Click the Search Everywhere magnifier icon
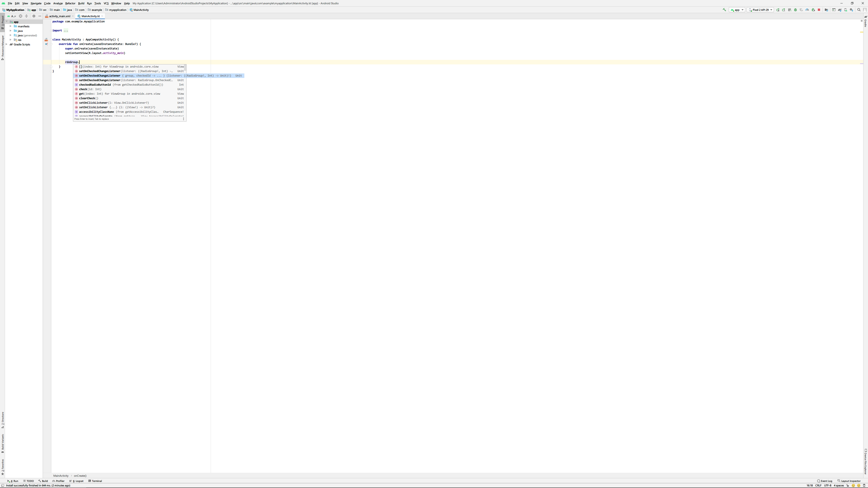This screenshot has height=488, width=868. [859, 10]
